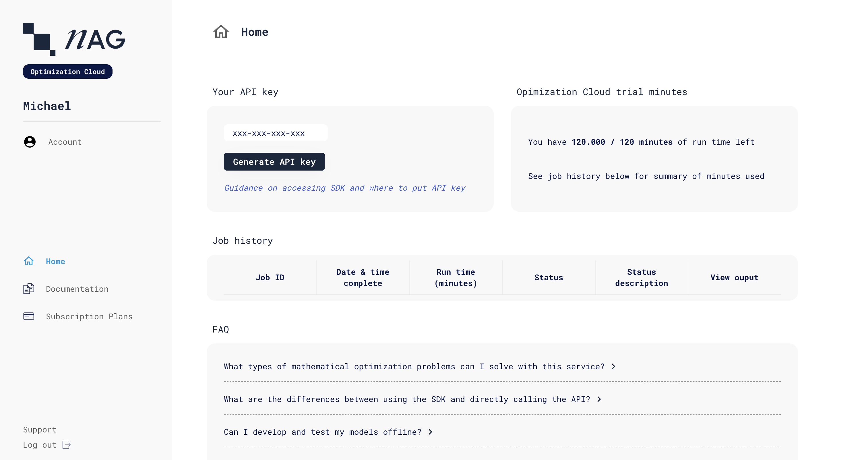Click the Run time column header
The width and height of the screenshot is (868, 460).
(x=456, y=277)
